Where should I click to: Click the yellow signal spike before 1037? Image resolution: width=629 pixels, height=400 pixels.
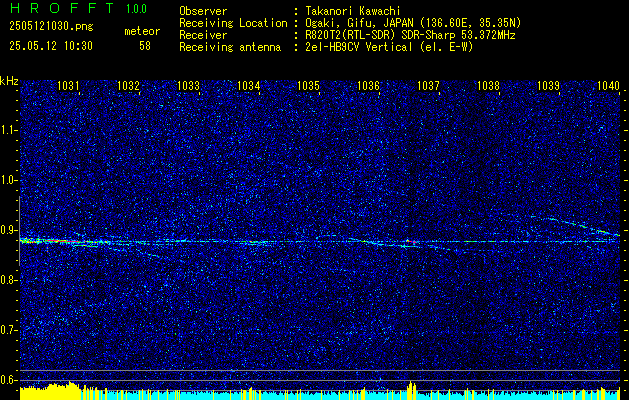click(x=412, y=389)
